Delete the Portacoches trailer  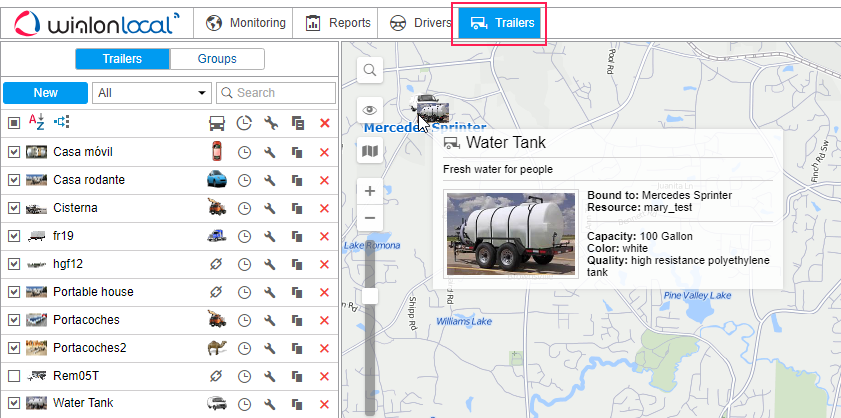click(324, 320)
